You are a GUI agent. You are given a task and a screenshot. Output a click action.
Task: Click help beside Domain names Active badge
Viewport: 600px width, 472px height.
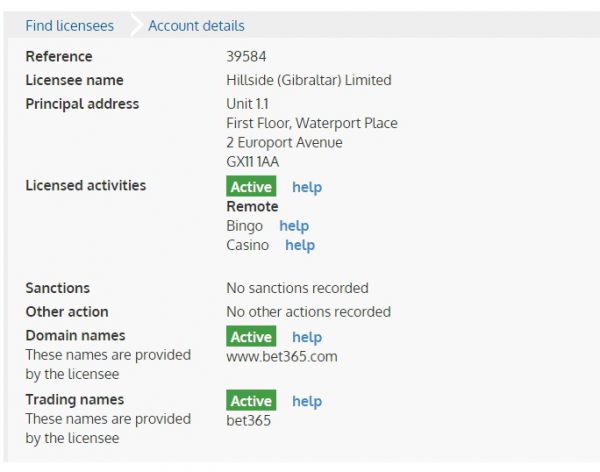307,337
